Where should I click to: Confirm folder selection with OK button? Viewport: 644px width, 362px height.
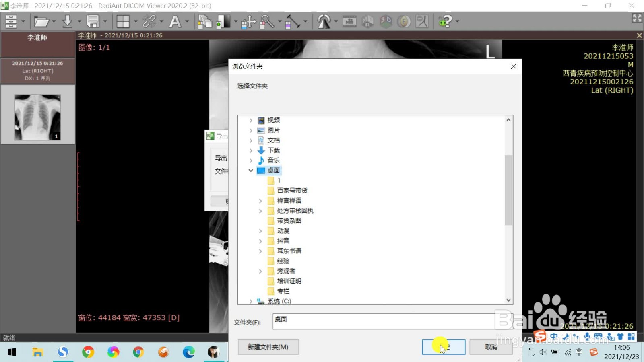point(444,347)
